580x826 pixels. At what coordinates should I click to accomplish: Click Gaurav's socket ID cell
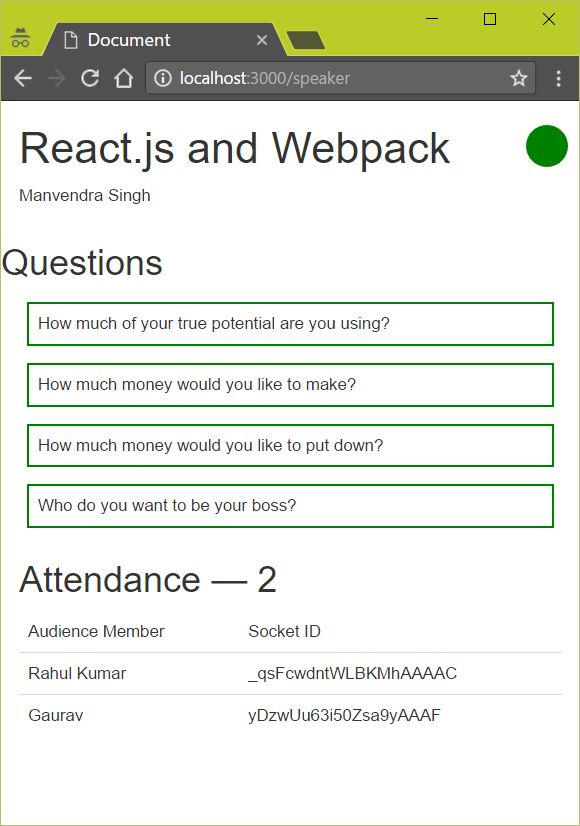pyautogui.click(x=344, y=715)
